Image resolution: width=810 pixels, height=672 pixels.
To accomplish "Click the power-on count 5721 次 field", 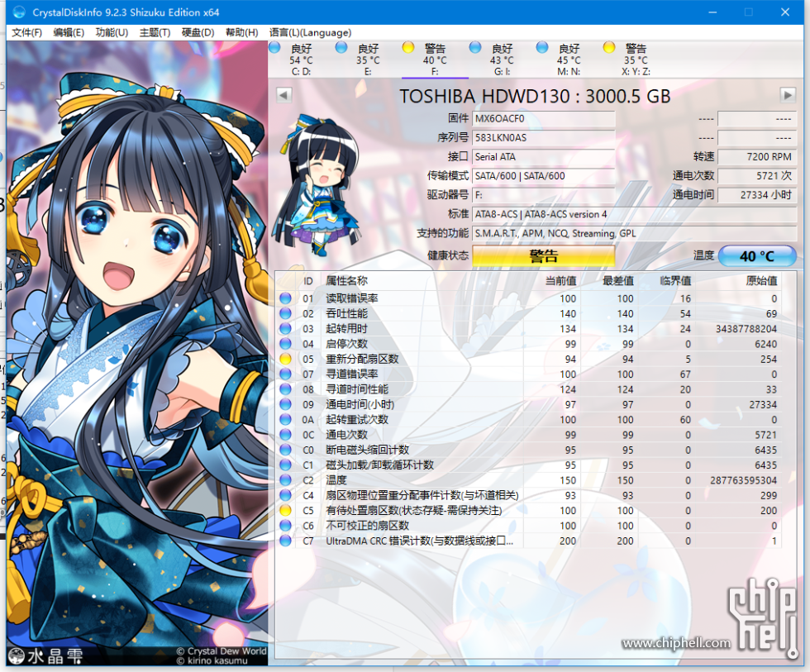I will coord(757,176).
